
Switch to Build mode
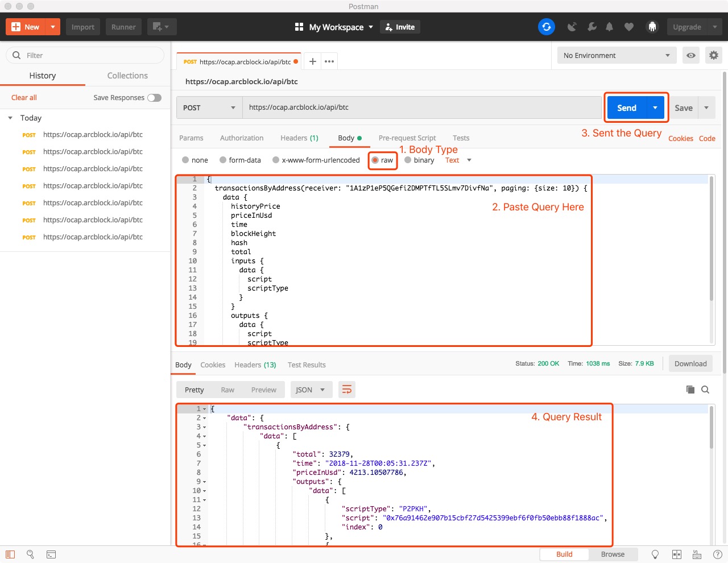coord(564,554)
